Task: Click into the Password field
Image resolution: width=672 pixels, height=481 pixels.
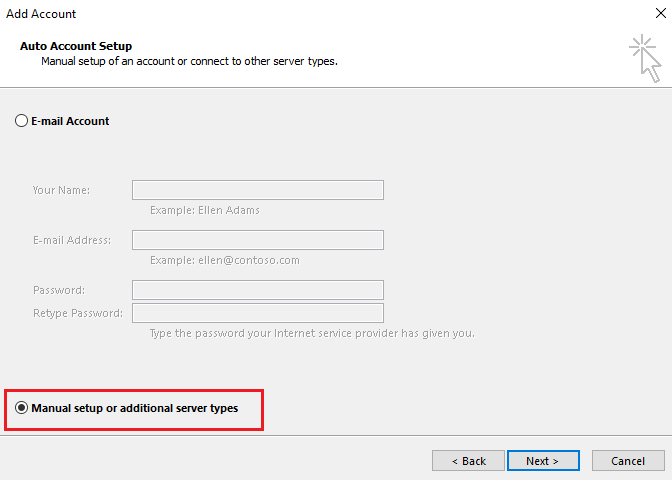Action: coord(257,290)
